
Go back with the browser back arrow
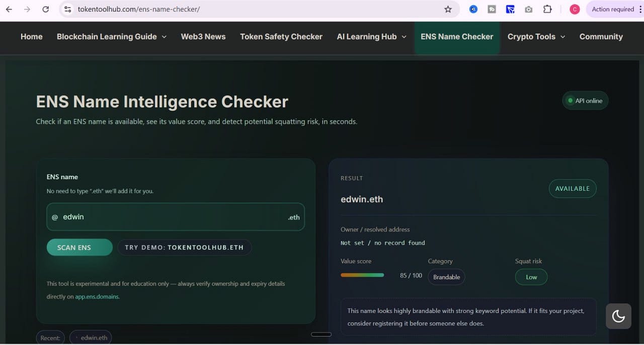(x=9, y=9)
